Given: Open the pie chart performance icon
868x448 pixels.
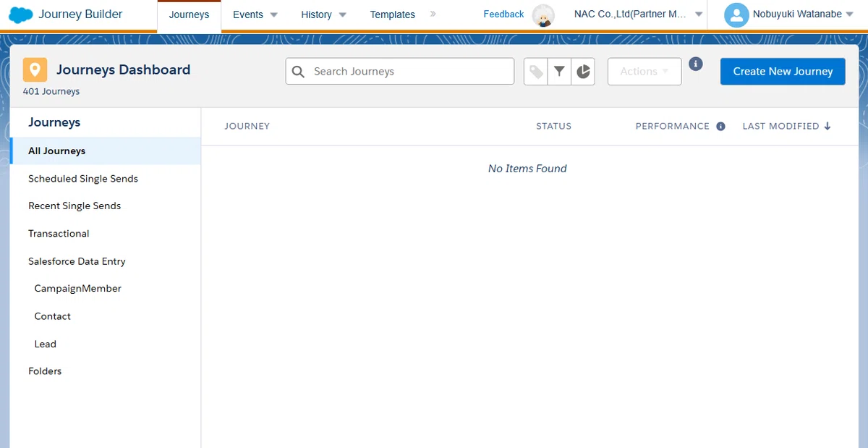Looking at the screenshot, I should pyautogui.click(x=583, y=72).
